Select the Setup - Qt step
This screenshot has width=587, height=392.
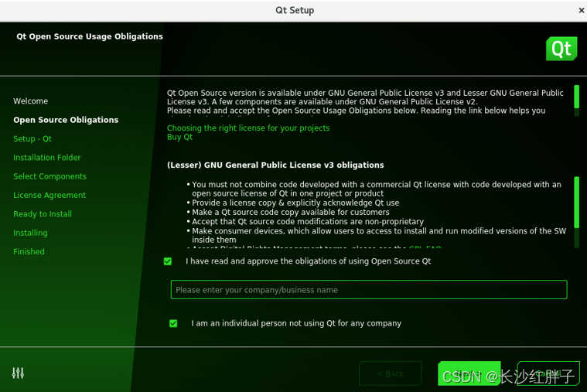pyautogui.click(x=32, y=139)
